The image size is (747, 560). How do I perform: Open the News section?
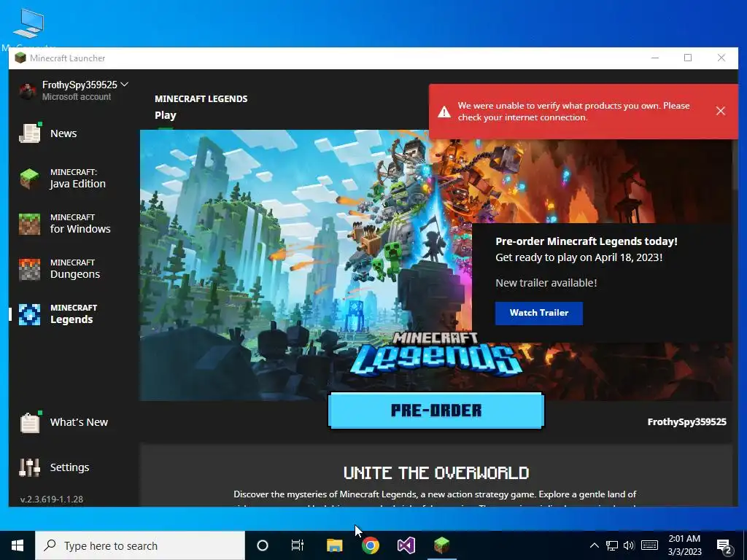click(x=48, y=133)
